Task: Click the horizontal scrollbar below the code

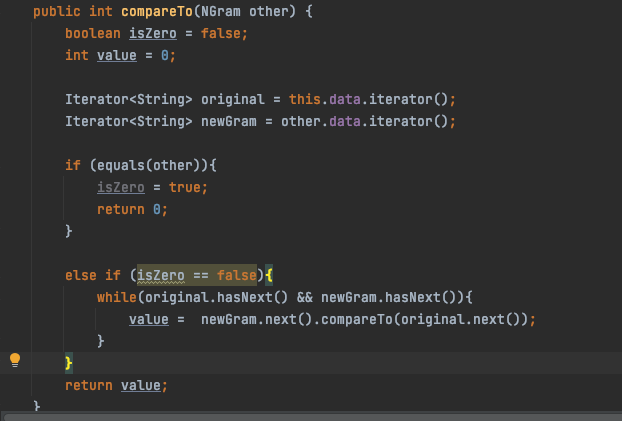Action: tap(310, 413)
